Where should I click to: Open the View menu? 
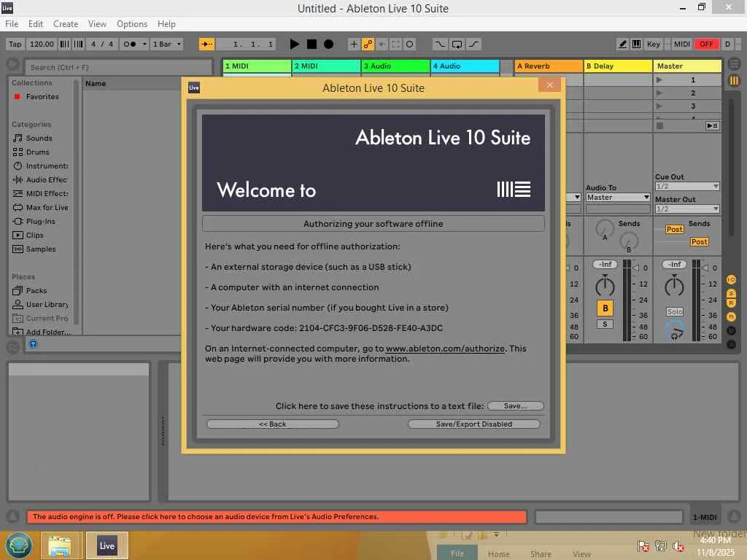tap(97, 24)
